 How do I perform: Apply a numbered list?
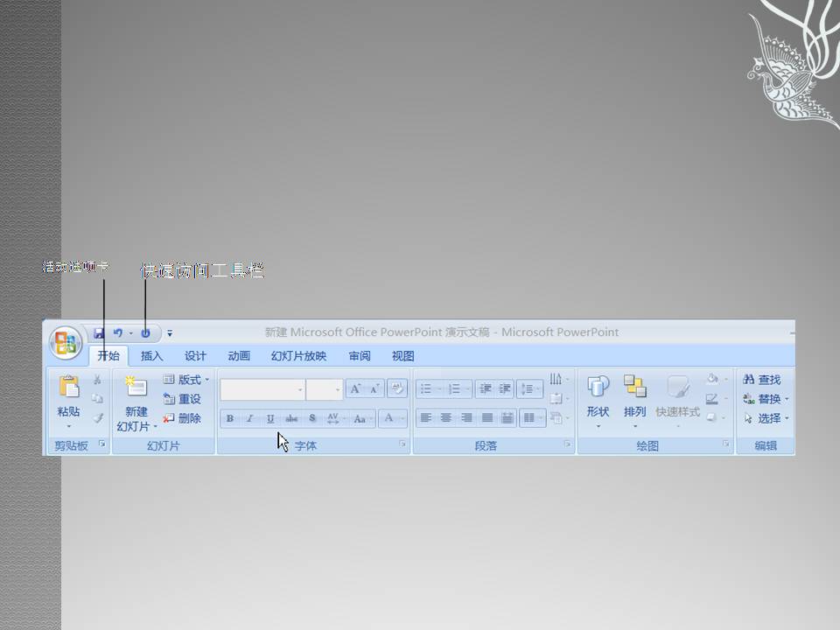tap(454, 388)
